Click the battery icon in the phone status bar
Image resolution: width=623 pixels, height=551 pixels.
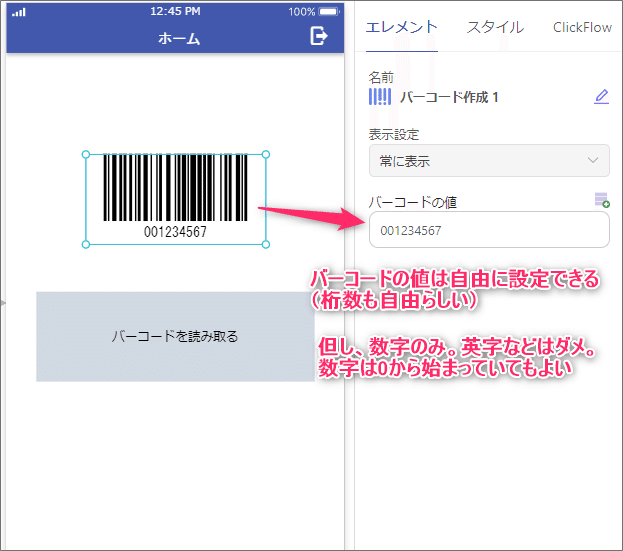coord(329,12)
